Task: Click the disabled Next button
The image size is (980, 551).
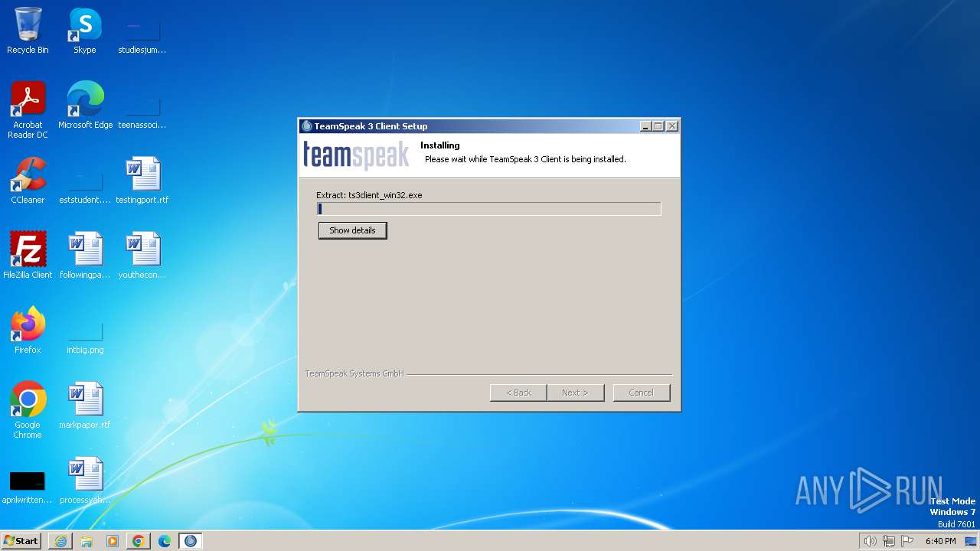Action: tap(576, 393)
